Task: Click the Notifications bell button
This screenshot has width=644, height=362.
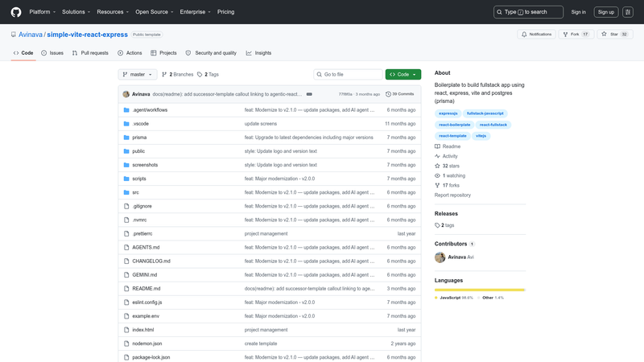Action: pyautogui.click(x=536, y=35)
